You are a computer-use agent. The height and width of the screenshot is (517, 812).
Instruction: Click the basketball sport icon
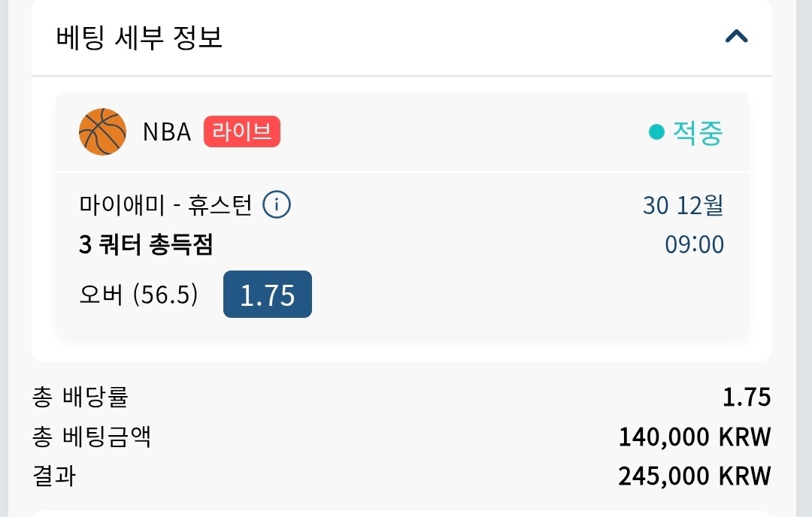[x=102, y=132]
